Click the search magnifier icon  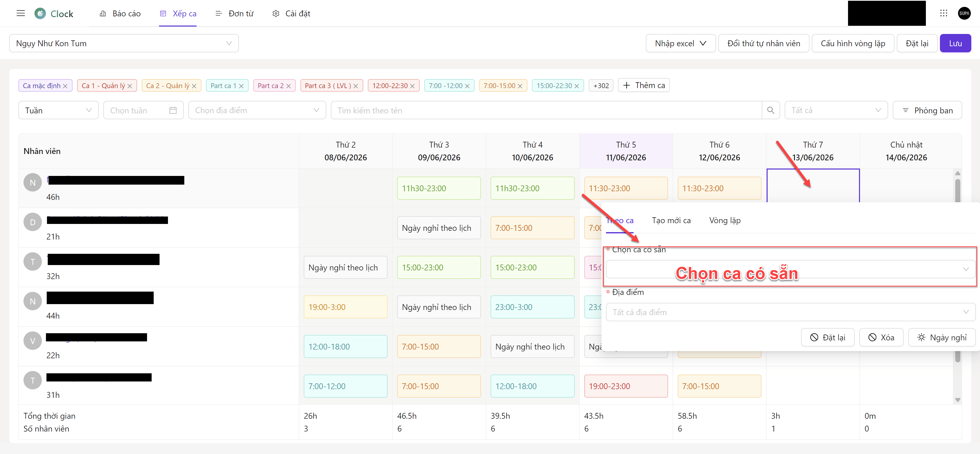point(771,110)
